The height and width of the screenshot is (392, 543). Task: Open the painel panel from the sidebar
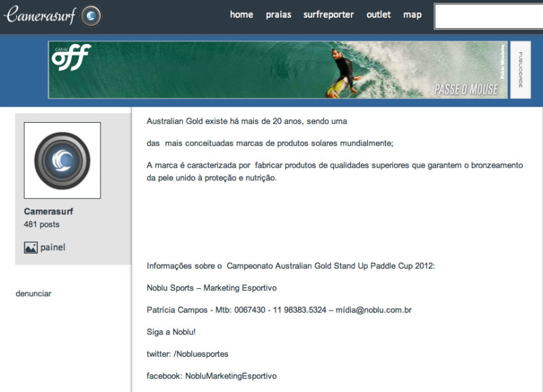(52, 248)
